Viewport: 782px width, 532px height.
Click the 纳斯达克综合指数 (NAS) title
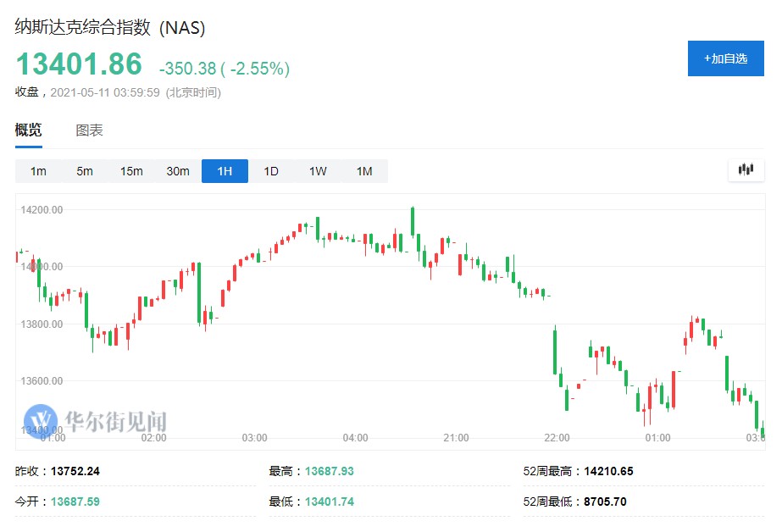[110, 27]
